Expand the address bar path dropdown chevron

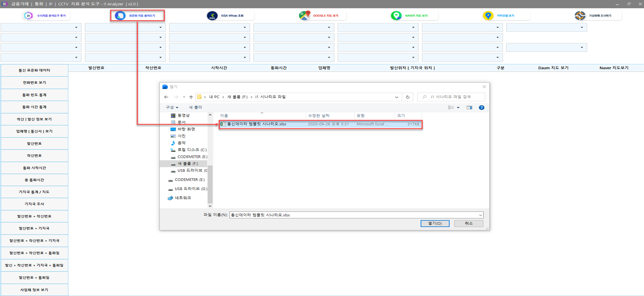(x=396, y=97)
